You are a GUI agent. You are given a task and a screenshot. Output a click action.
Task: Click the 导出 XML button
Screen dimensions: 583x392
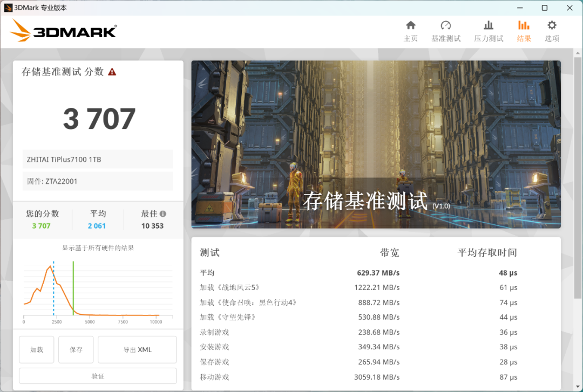137,349
